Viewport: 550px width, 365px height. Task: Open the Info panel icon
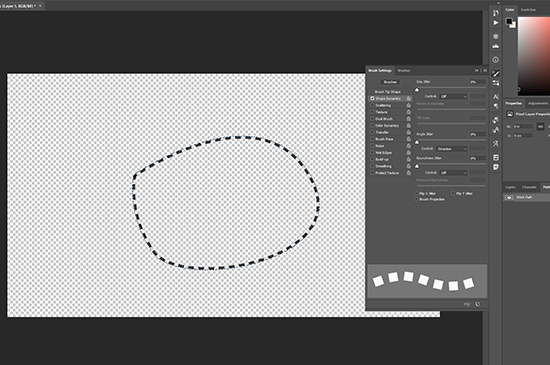pos(496,60)
